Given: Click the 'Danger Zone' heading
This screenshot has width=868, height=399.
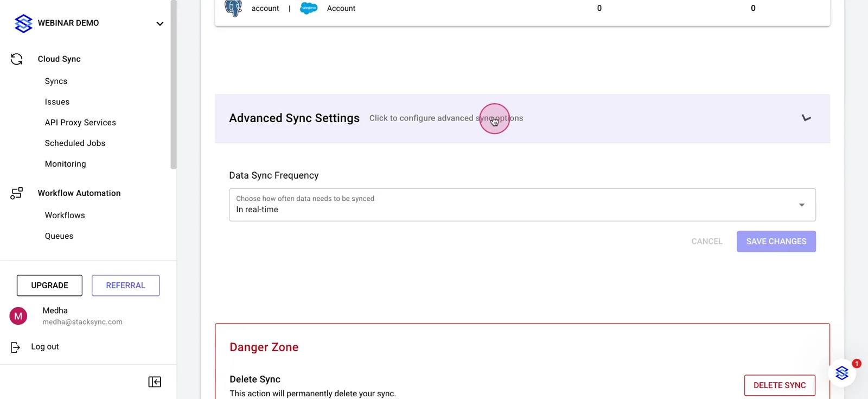Looking at the screenshot, I should (x=264, y=347).
